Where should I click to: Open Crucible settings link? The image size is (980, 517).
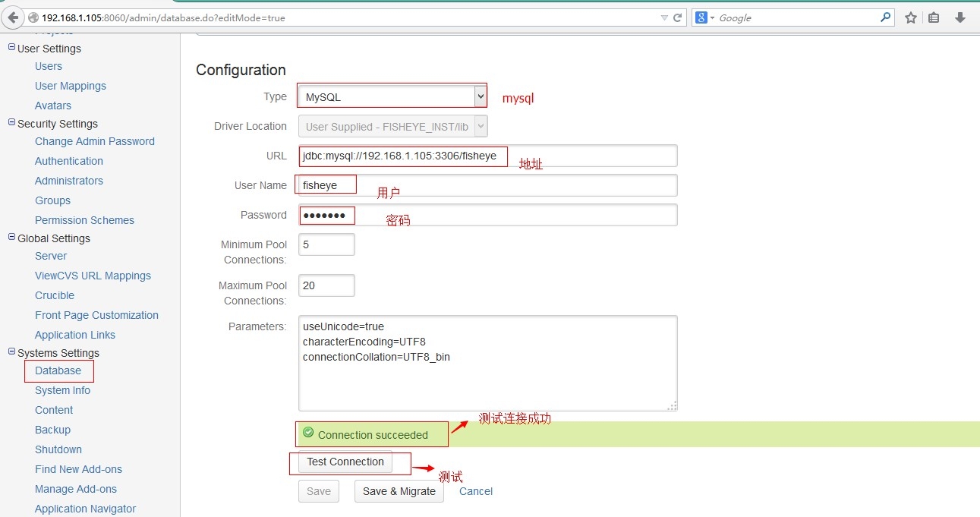coord(55,295)
